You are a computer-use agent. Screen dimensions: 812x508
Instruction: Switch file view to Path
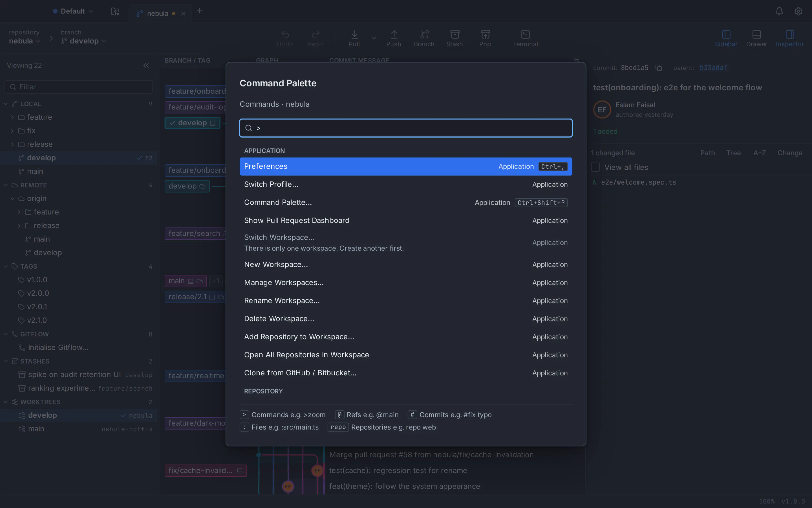(707, 153)
